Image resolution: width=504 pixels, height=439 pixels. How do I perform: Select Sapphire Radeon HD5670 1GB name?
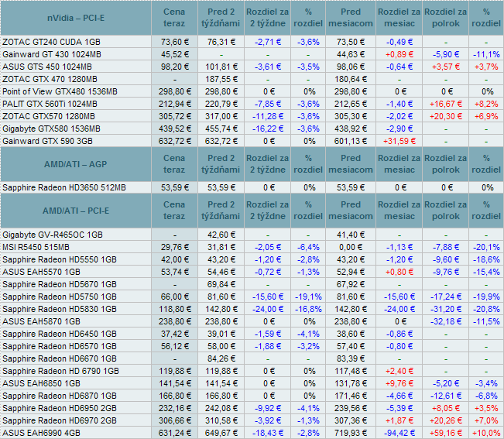click(x=60, y=284)
